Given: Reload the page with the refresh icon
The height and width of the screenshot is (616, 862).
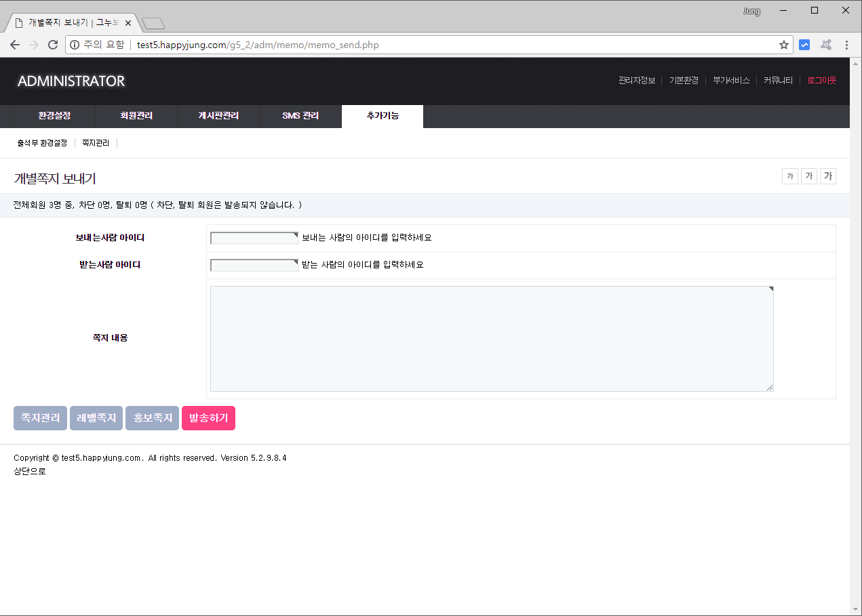Looking at the screenshot, I should 53,45.
